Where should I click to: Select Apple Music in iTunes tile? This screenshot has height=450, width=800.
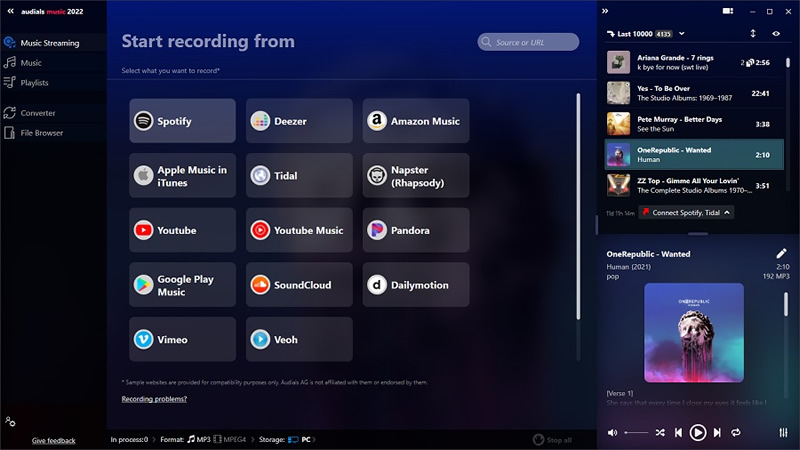point(182,176)
